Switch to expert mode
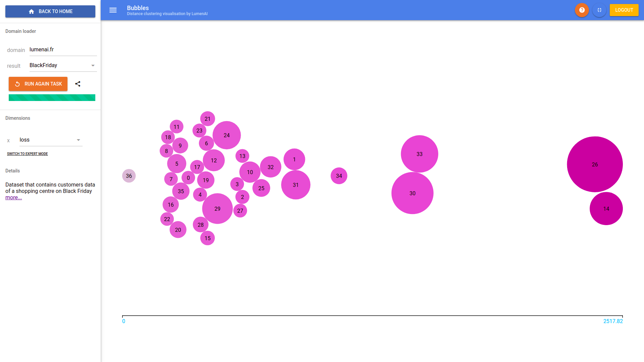 [28, 154]
